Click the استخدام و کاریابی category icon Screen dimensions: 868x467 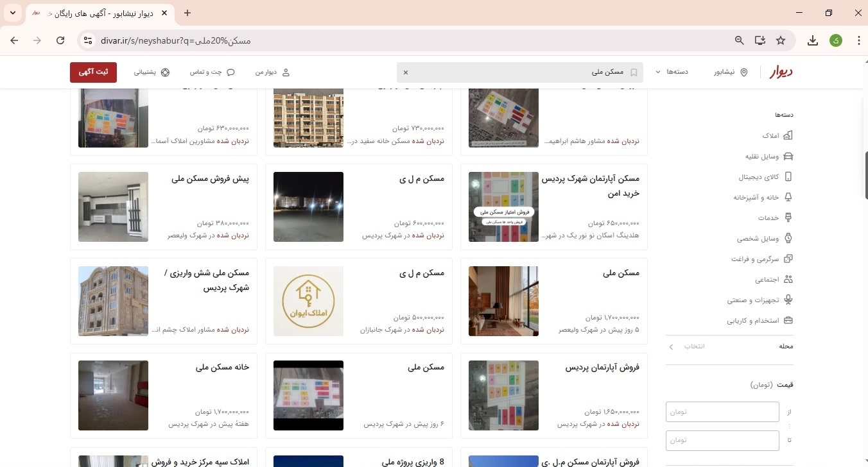click(788, 320)
